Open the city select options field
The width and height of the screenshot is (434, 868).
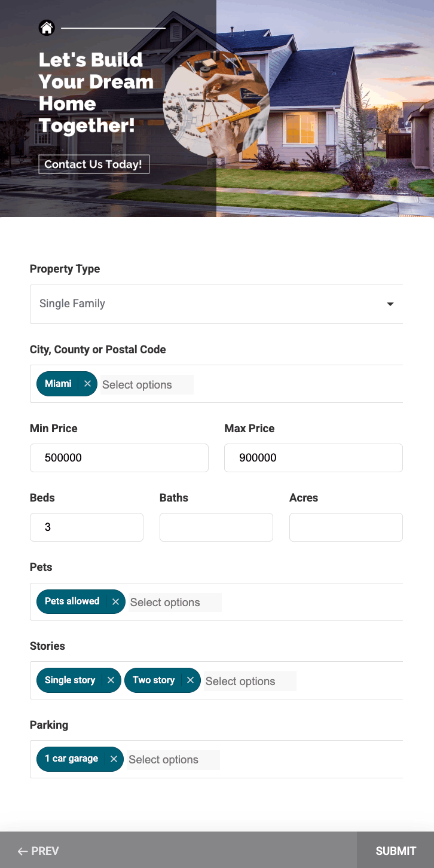146,385
